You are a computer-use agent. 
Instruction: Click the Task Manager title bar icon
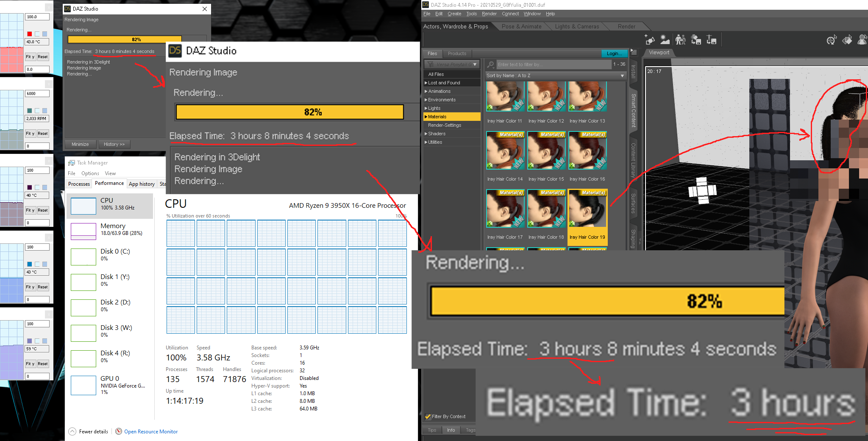72,163
